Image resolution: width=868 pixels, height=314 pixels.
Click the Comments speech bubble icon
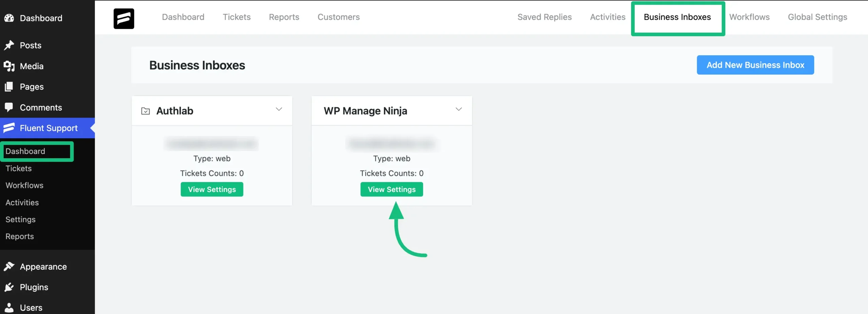pyautogui.click(x=9, y=107)
